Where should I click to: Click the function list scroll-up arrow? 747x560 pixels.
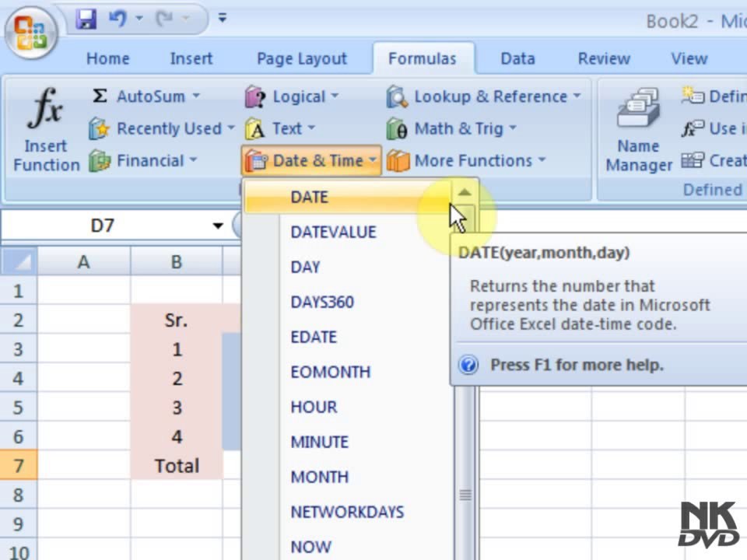click(x=465, y=192)
